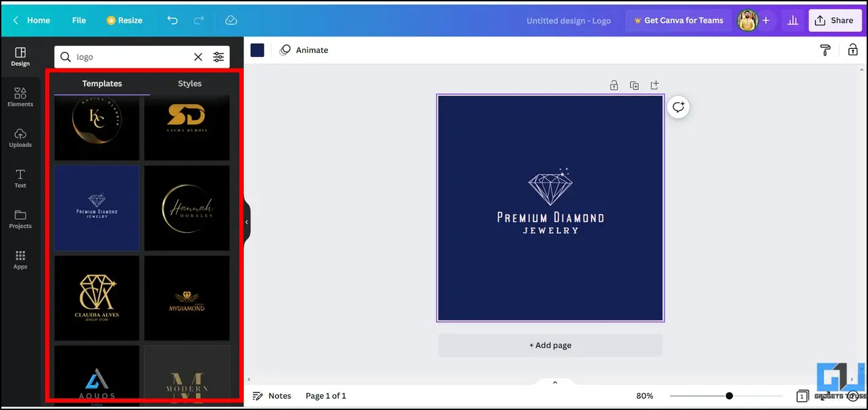868x410 pixels.
Task: Go back to Home
Action: tap(31, 20)
